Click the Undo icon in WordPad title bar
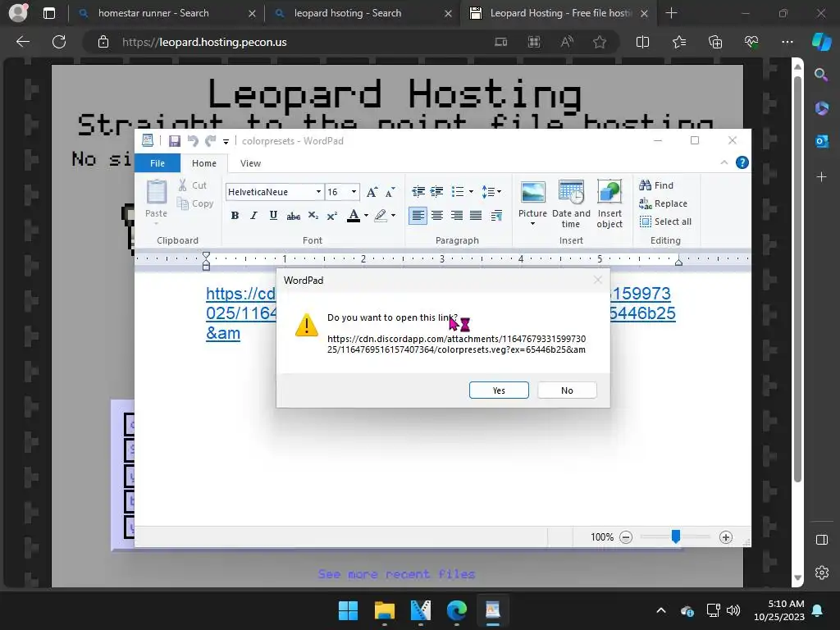The width and height of the screenshot is (840, 630). tap(193, 141)
